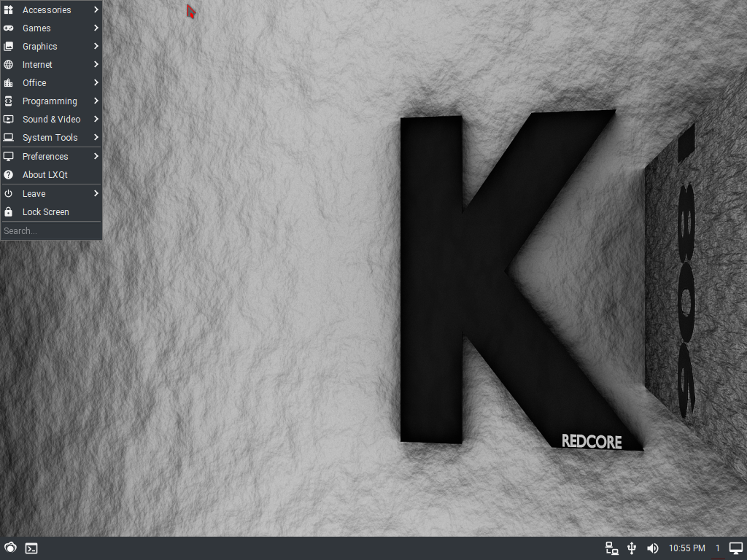Open the Games menu category

[51, 28]
